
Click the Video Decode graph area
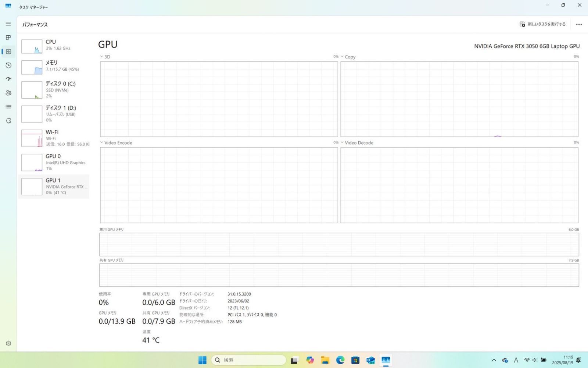[x=459, y=185]
